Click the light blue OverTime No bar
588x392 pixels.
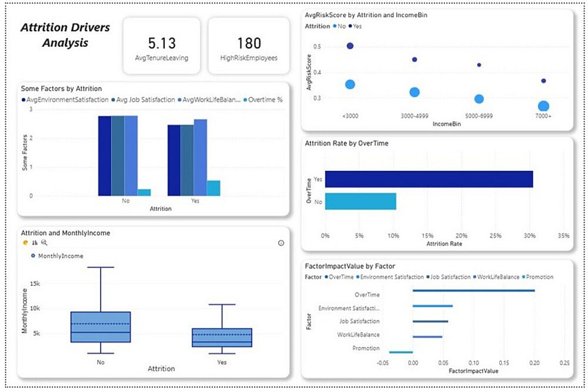360,201
